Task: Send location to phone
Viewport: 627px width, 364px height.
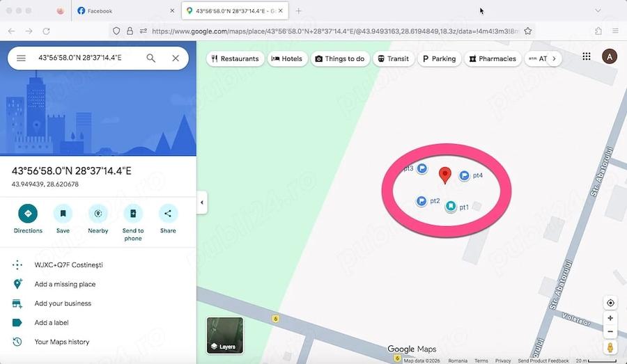Action: coord(133,222)
